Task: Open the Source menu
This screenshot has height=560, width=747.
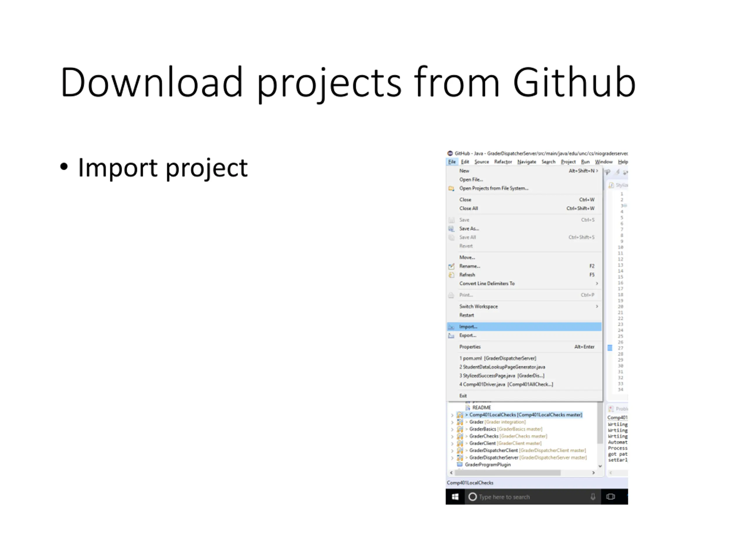Action: coord(481,162)
